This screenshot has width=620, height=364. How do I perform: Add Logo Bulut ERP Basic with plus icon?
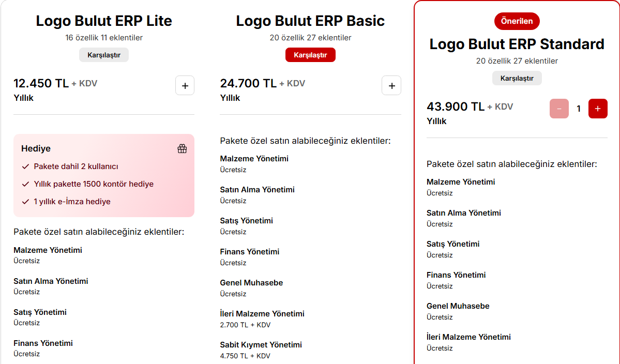tap(391, 85)
